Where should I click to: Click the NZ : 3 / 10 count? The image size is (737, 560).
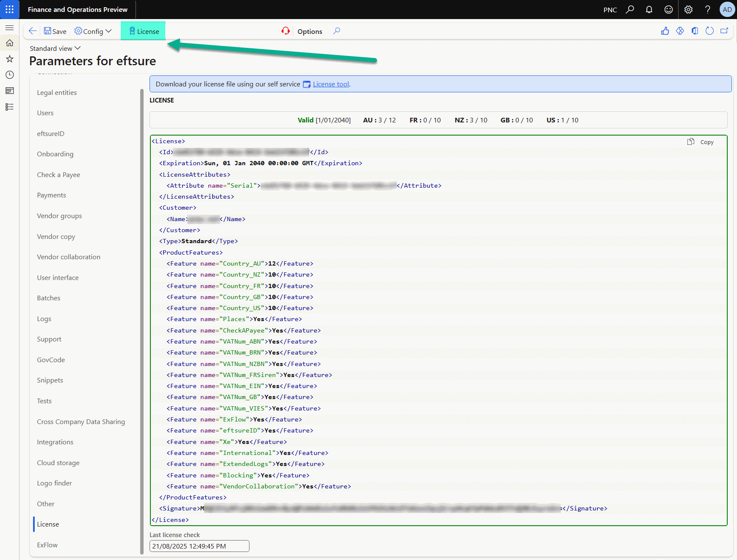click(x=471, y=120)
